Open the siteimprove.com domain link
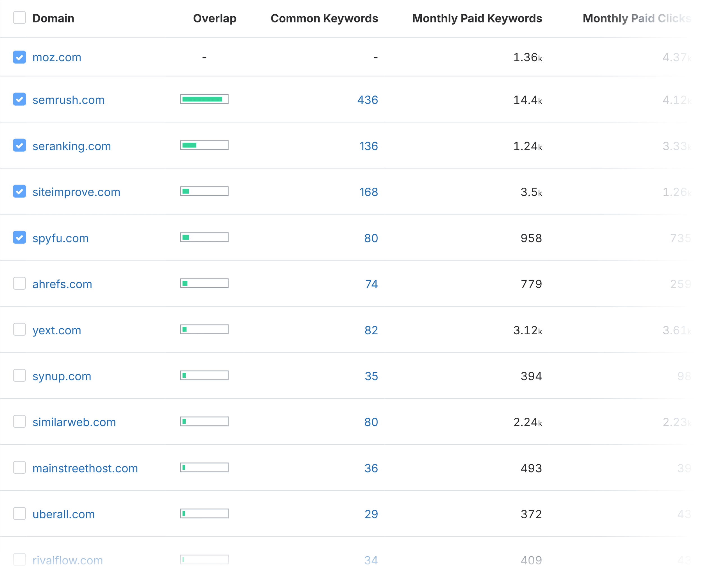702x588 pixels. 76,192
